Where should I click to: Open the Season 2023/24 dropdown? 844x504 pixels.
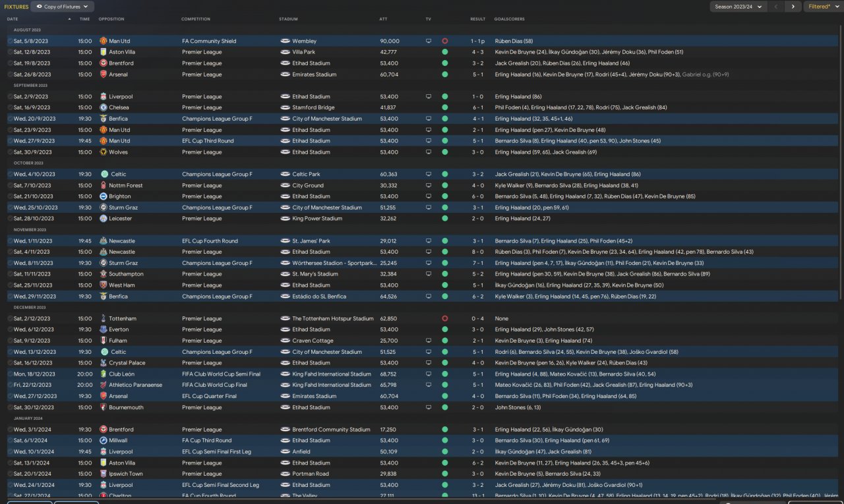click(x=738, y=7)
